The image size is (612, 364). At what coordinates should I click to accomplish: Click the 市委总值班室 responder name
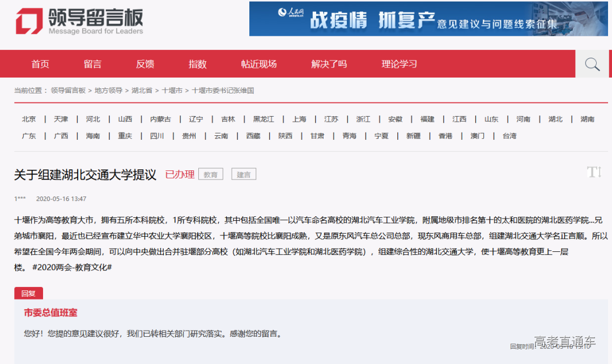point(50,312)
